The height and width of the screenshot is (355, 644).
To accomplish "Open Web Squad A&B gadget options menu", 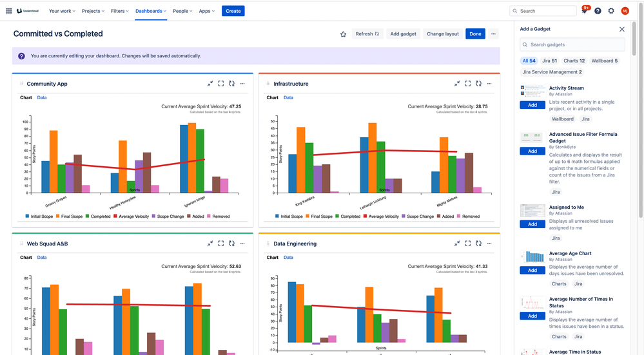I will (242, 244).
